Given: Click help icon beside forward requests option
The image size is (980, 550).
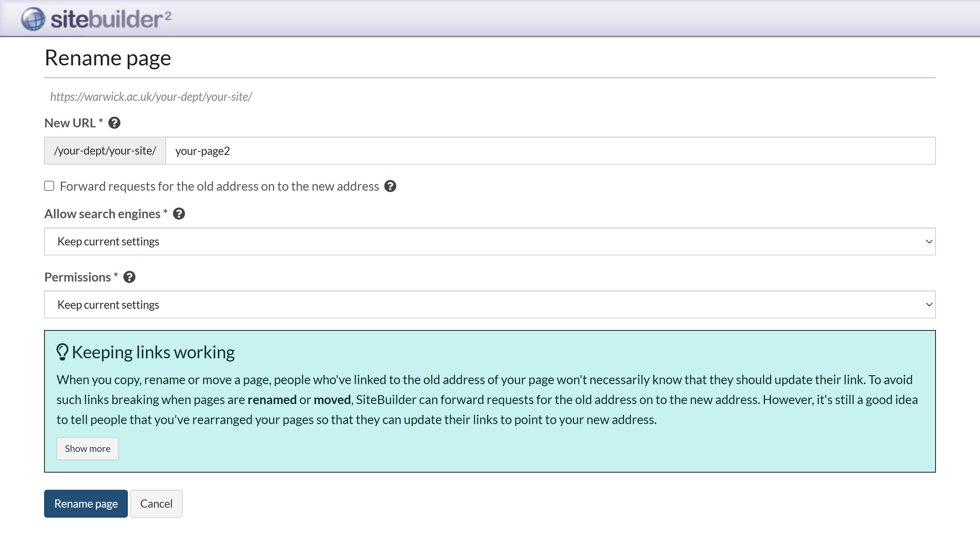Looking at the screenshot, I should click(390, 186).
